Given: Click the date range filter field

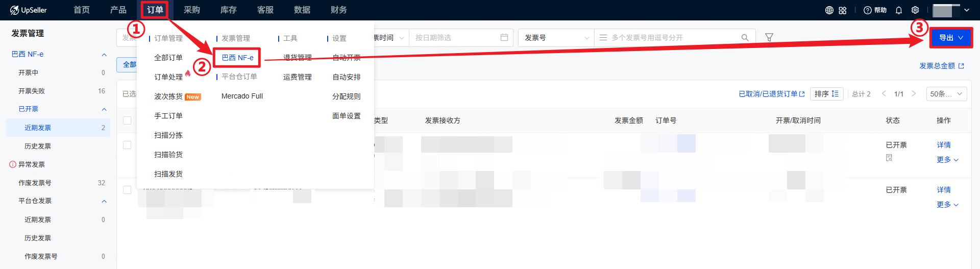Looking at the screenshot, I should point(456,38).
